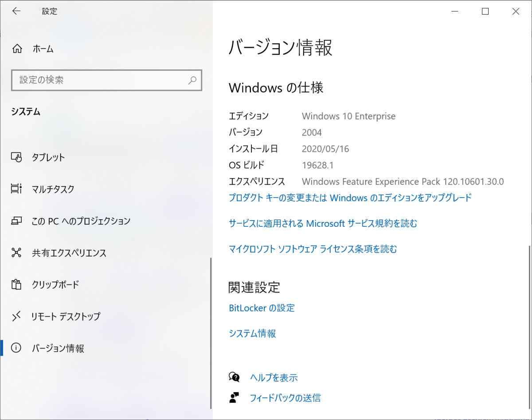The width and height of the screenshot is (532, 420).
Task: Click the Multitasking (マルチタスク) icon
Action: point(16,189)
